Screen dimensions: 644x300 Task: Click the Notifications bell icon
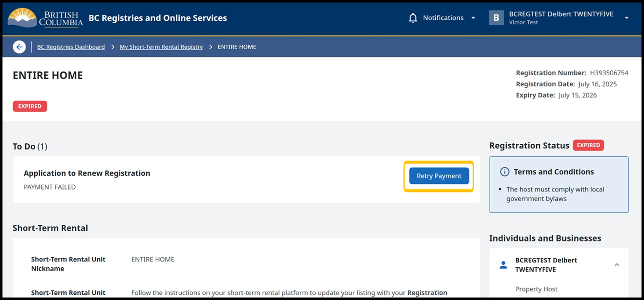point(413,18)
